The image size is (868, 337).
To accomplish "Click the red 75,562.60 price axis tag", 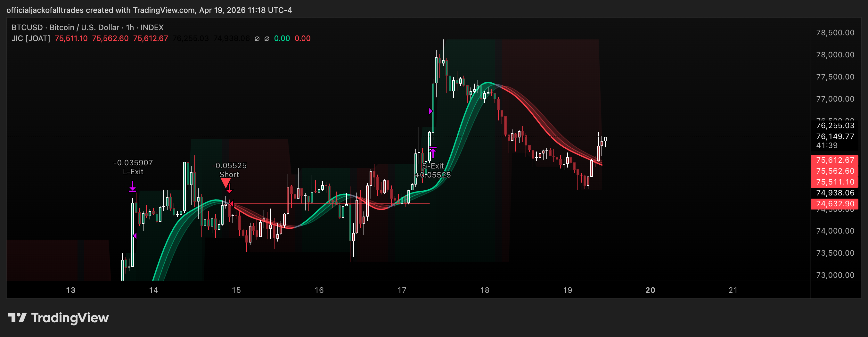I will (x=835, y=171).
